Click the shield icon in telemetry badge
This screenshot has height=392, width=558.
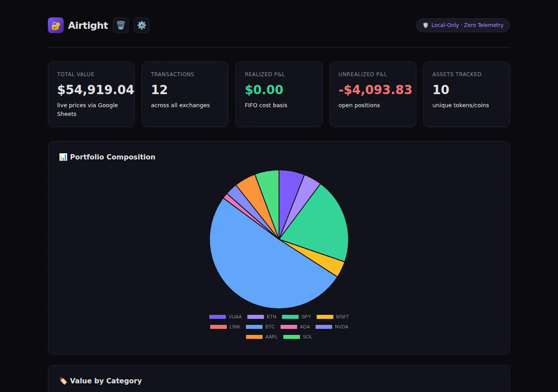coord(425,25)
